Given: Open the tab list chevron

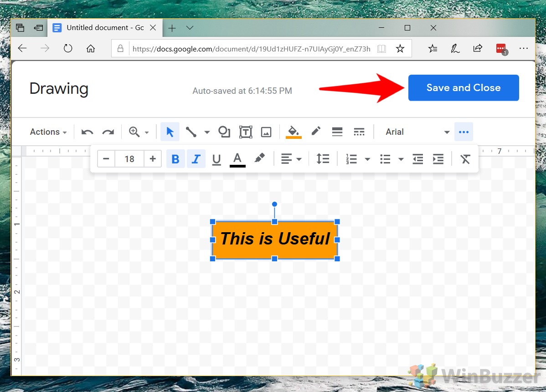Looking at the screenshot, I should pyautogui.click(x=190, y=28).
